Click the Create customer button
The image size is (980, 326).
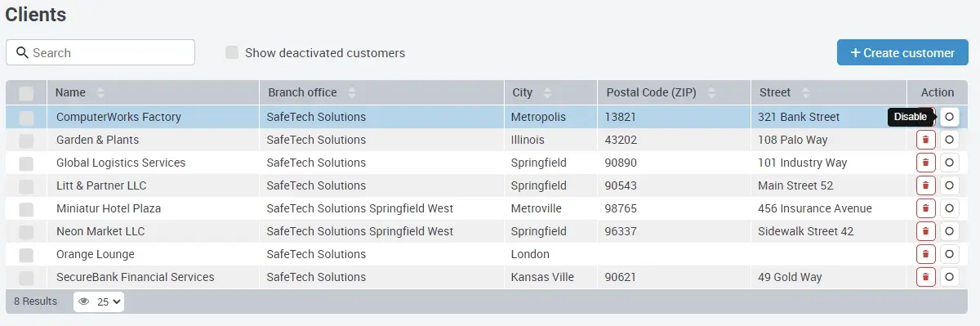tap(902, 52)
